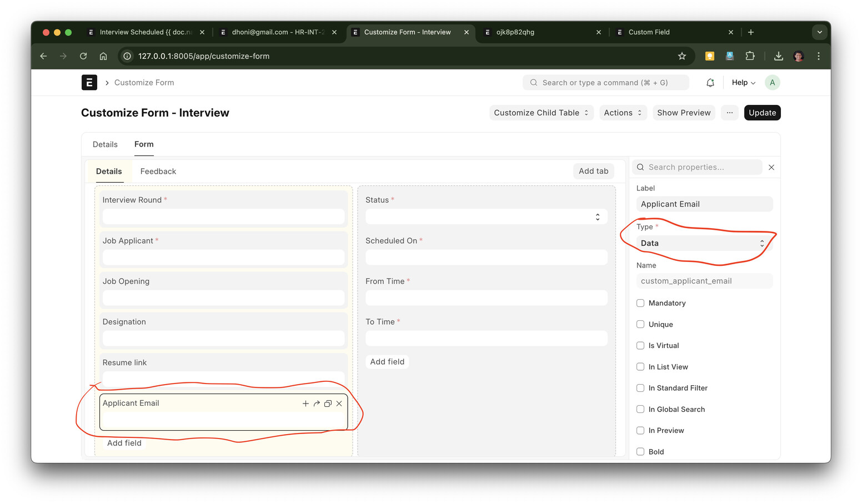Reload the page with refresh icon
Viewport: 862px width, 504px height.
pos(83,56)
